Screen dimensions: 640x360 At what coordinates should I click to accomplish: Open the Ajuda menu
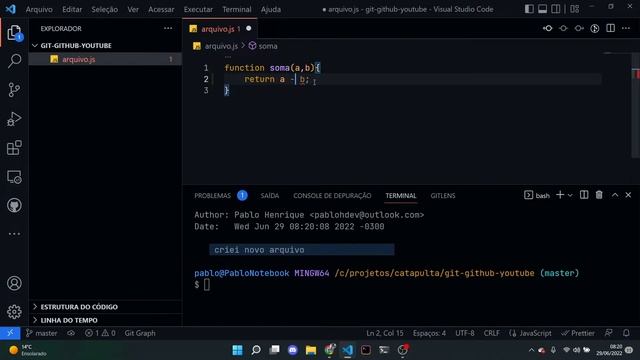pos(271,9)
